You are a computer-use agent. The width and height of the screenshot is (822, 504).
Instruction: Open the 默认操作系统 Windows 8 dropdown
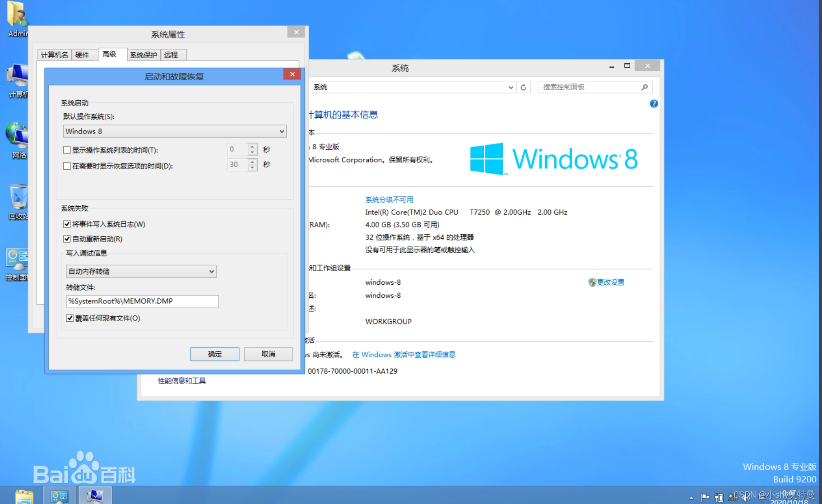[x=175, y=131]
